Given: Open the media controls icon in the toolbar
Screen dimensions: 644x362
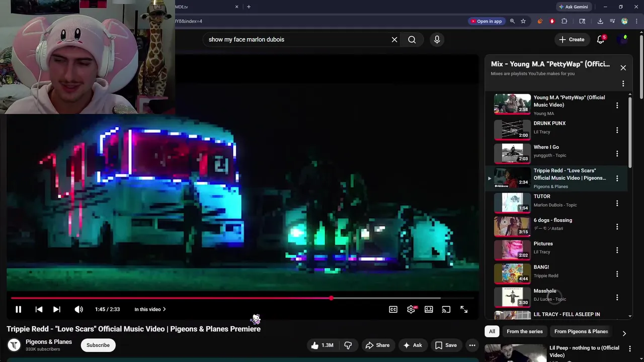Looking at the screenshot, I should tap(612, 21).
